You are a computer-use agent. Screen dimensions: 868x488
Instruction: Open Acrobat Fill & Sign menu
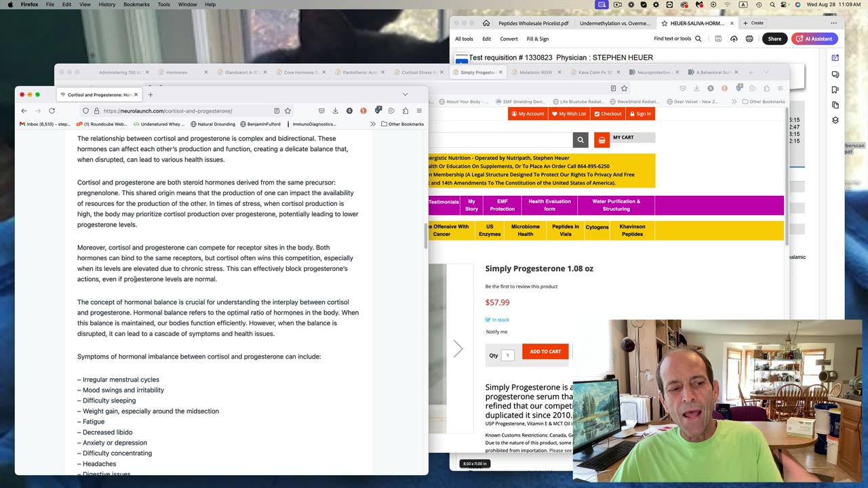point(538,39)
